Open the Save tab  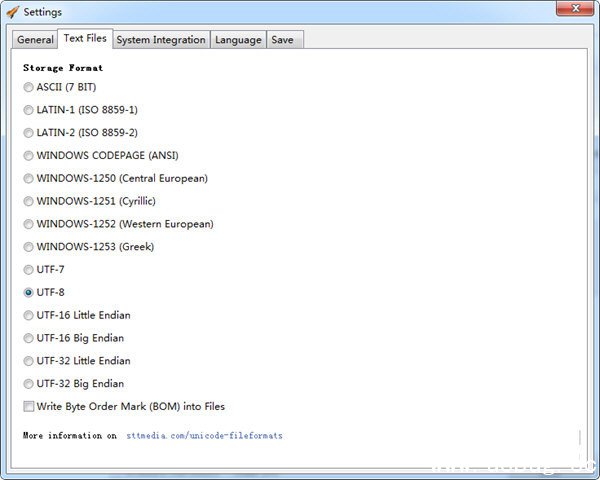click(x=282, y=40)
